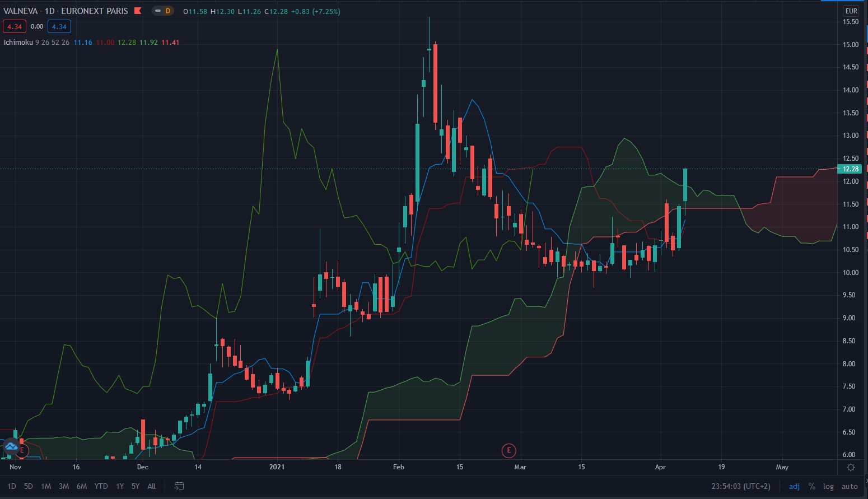Click the red flag icon beside EURONEXT PARIS

coord(138,11)
